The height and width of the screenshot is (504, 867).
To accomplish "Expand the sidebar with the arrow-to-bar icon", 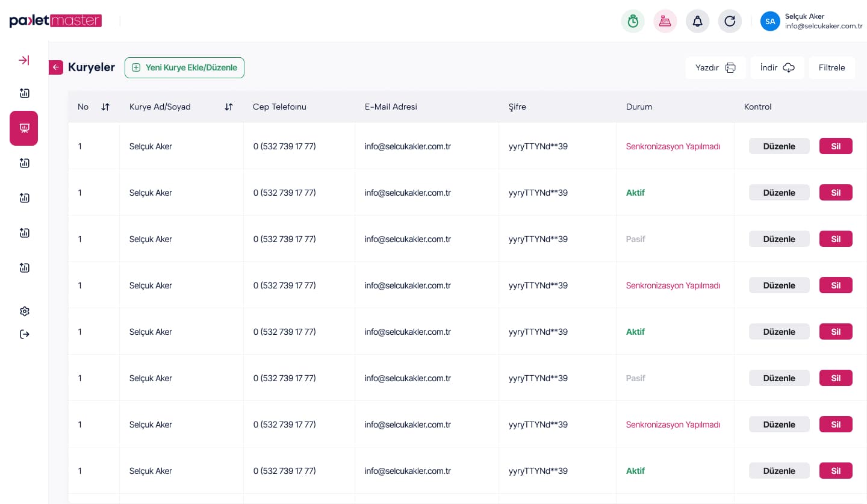I will click(x=24, y=60).
